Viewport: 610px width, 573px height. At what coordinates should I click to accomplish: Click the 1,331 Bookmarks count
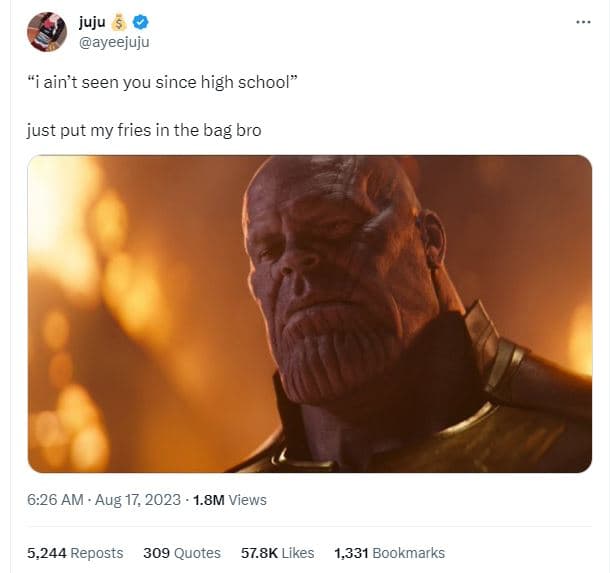(389, 553)
